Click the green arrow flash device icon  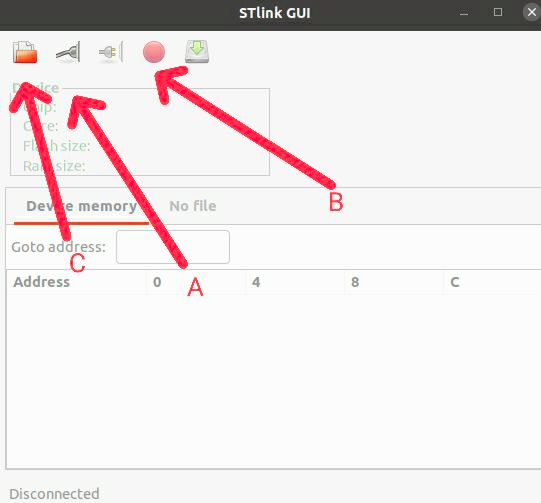click(x=197, y=52)
